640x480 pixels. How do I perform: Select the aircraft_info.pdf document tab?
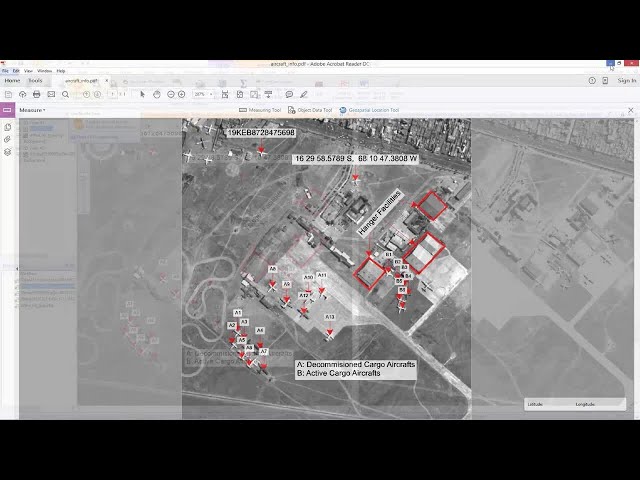82,81
